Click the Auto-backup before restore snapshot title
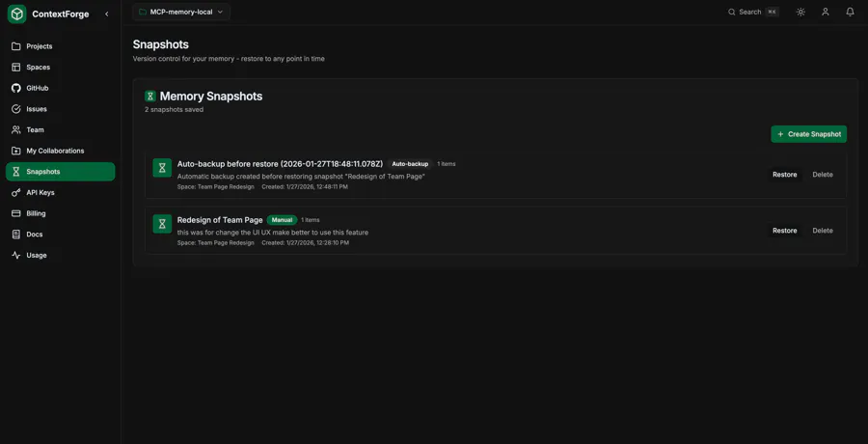Image resolution: width=868 pixels, height=444 pixels. click(x=280, y=164)
